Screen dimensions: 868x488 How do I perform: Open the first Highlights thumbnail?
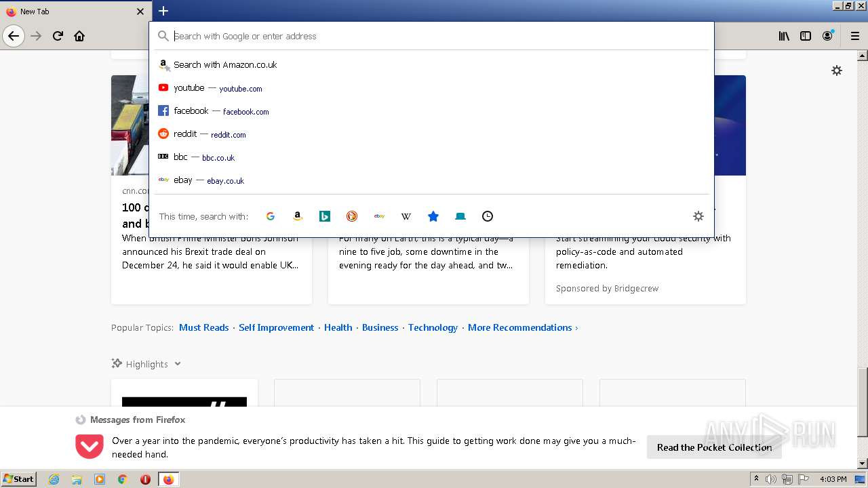click(184, 394)
